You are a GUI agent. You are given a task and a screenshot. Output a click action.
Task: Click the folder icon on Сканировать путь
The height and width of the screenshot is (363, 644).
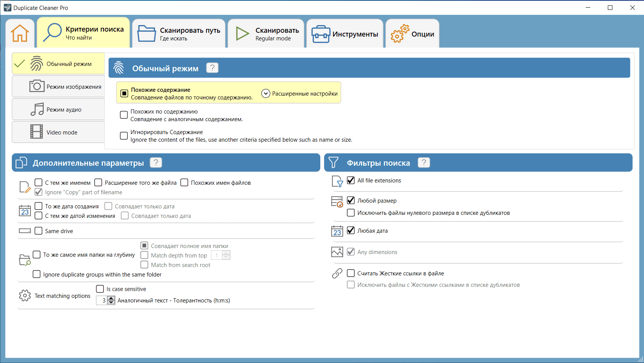tap(147, 34)
